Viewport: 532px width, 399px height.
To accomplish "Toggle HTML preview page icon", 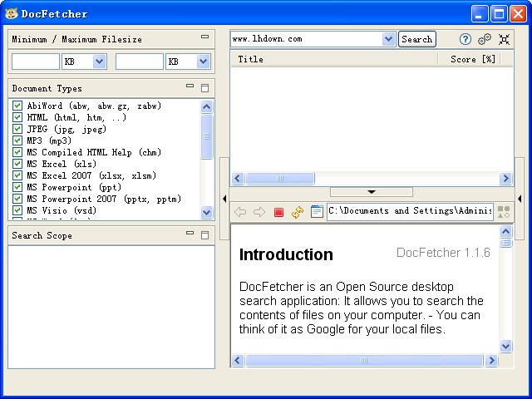I will click(x=317, y=212).
